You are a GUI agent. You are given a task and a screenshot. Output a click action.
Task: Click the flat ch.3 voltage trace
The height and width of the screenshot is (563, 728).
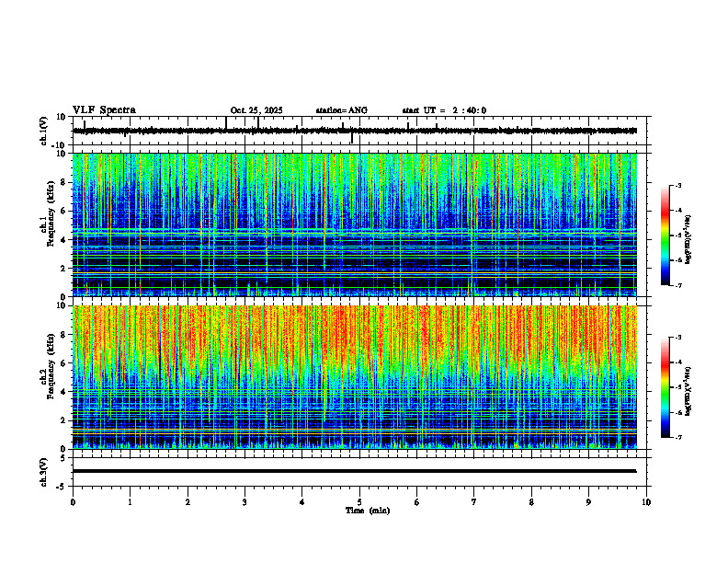tap(354, 471)
